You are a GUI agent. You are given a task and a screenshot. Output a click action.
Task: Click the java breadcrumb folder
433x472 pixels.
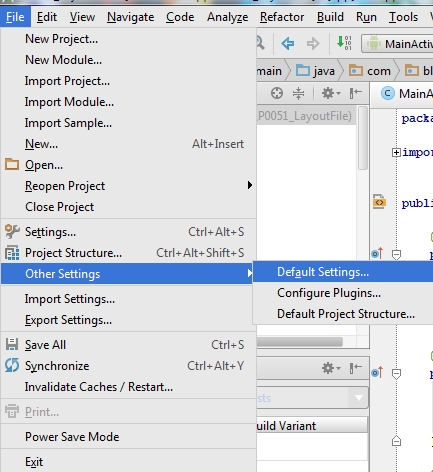pos(315,71)
